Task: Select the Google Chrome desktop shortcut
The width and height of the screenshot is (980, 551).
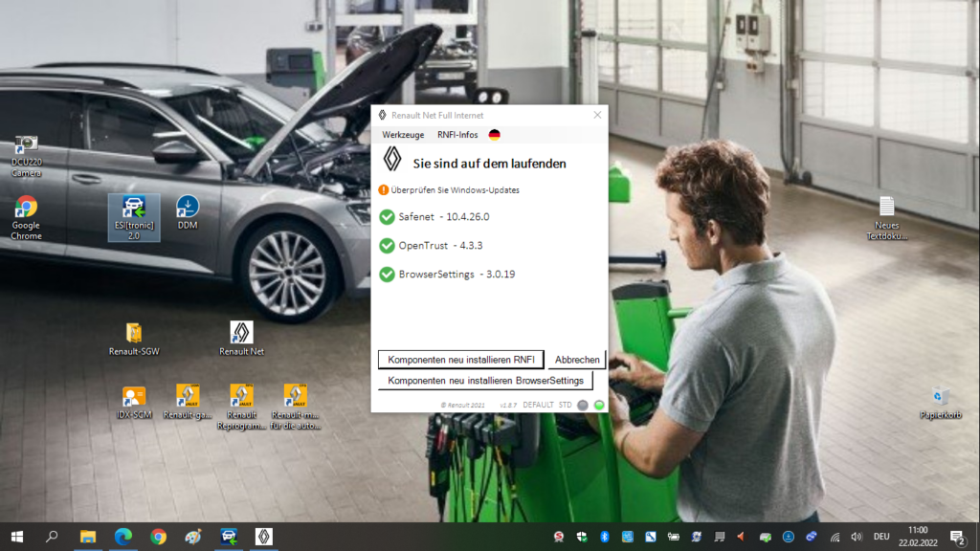Action: [x=26, y=218]
